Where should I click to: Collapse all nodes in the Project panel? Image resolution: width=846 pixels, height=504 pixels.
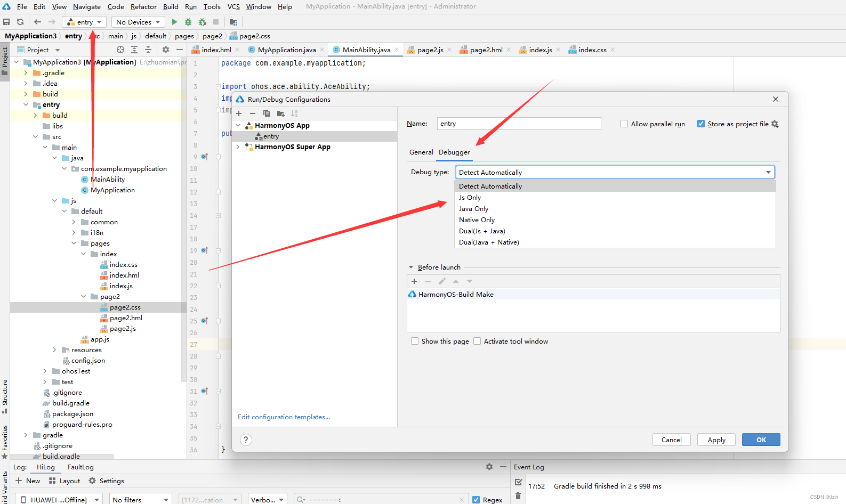(x=148, y=50)
